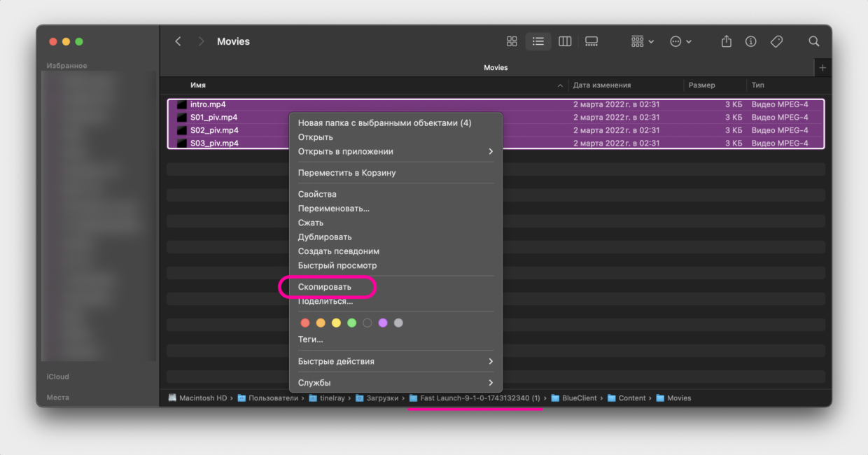The width and height of the screenshot is (868, 455).
Task: Click the Share toolbar icon
Action: pyautogui.click(x=727, y=41)
